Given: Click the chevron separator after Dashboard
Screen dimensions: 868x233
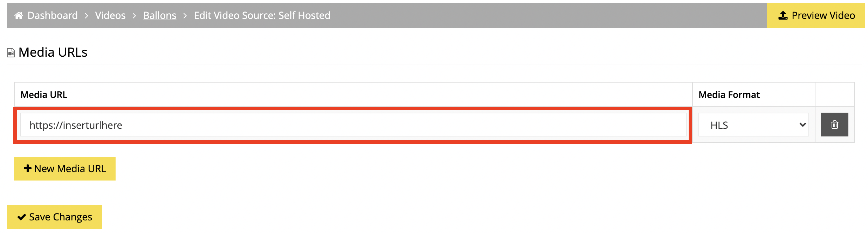Looking at the screenshot, I should tap(87, 16).
